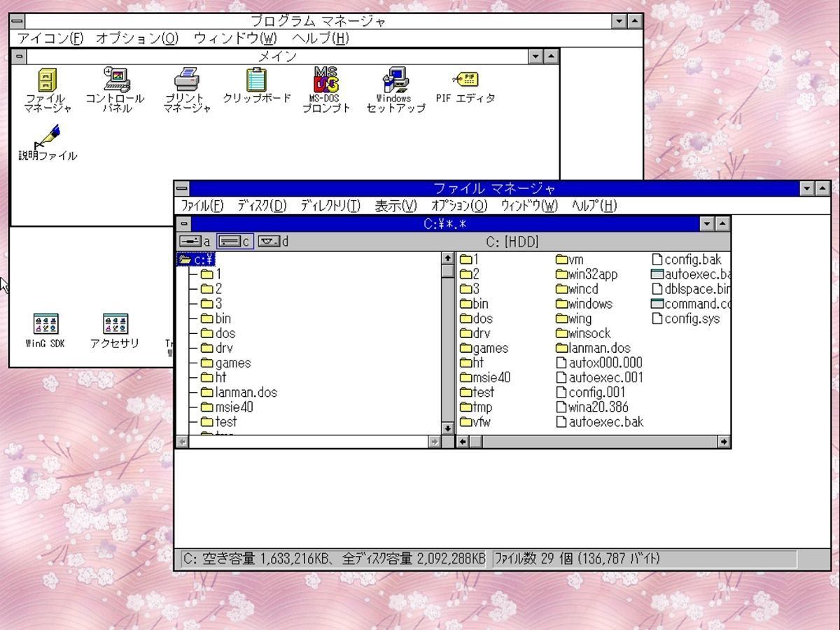Image resolution: width=840 pixels, height=630 pixels.
Task: Click directory tree scroll up arrow
Action: 448,259
